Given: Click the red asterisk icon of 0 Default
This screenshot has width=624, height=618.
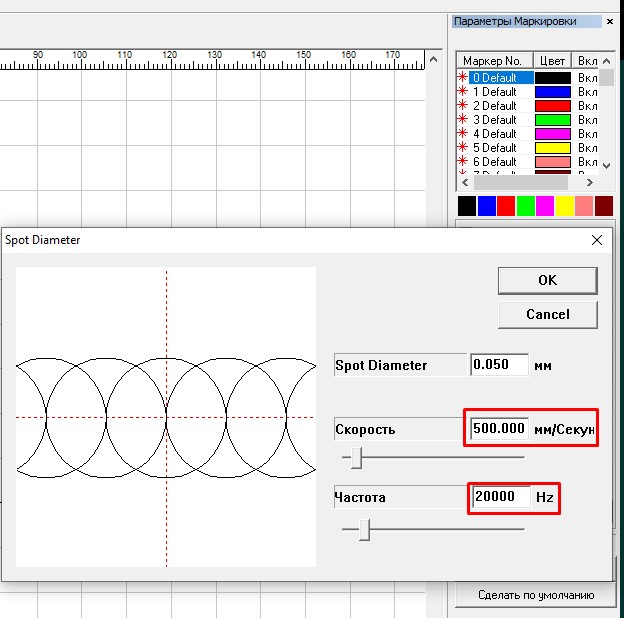Looking at the screenshot, I should click(462, 76).
